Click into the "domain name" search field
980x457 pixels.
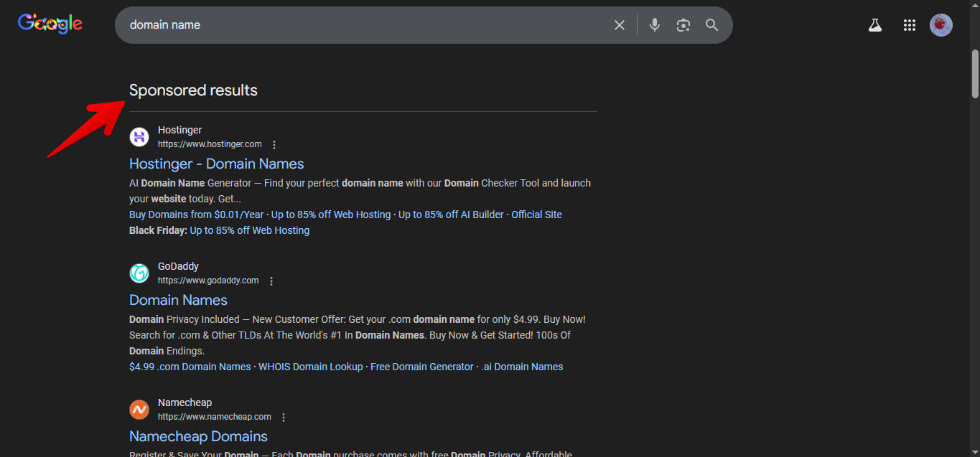(359, 25)
